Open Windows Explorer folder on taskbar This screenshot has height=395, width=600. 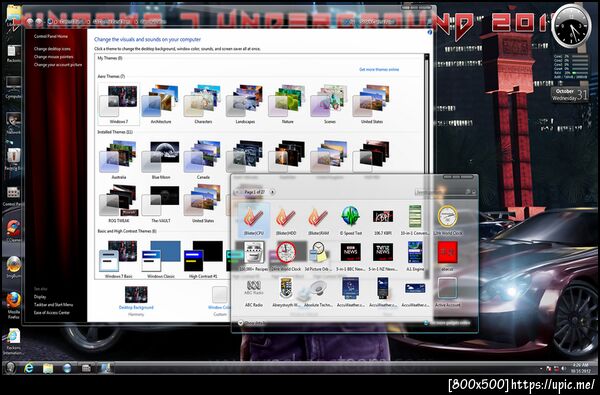coord(48,368)
